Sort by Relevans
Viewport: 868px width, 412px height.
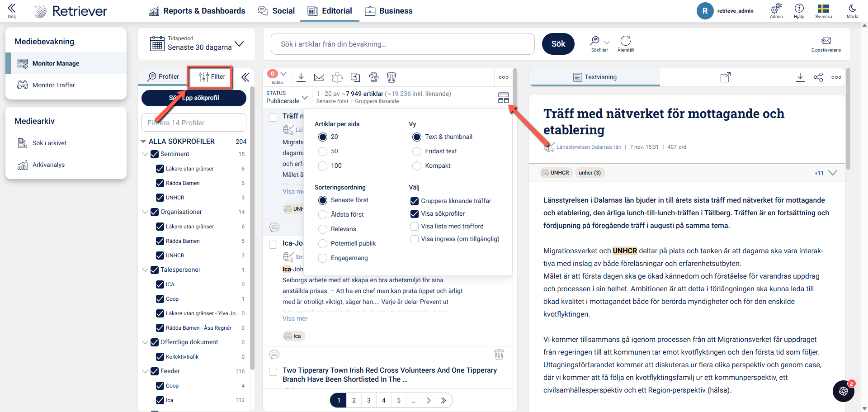323,229
